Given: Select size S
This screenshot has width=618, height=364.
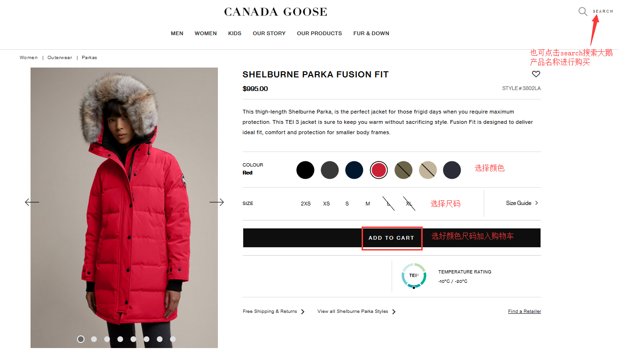Looking at the screenshot, I should tap(347, 204).
